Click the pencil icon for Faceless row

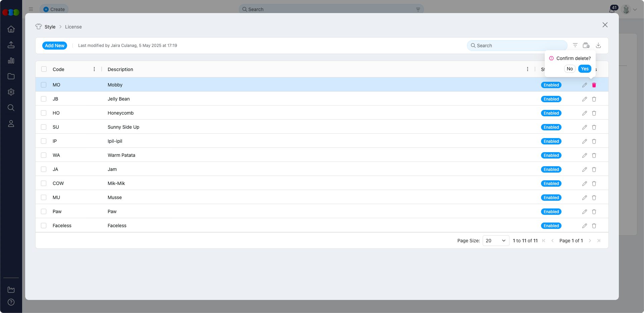pyautogui.click(x=585, y=226)
